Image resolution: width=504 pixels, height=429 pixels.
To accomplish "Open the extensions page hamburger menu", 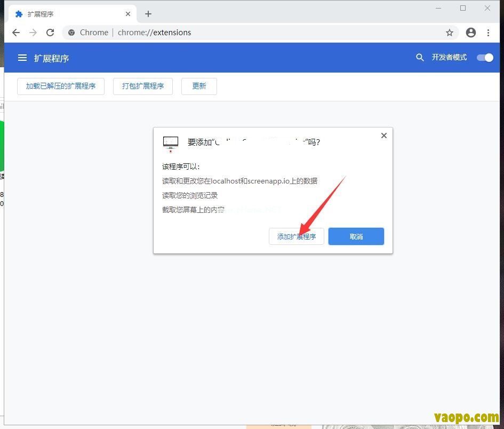I will pos(22,58).
